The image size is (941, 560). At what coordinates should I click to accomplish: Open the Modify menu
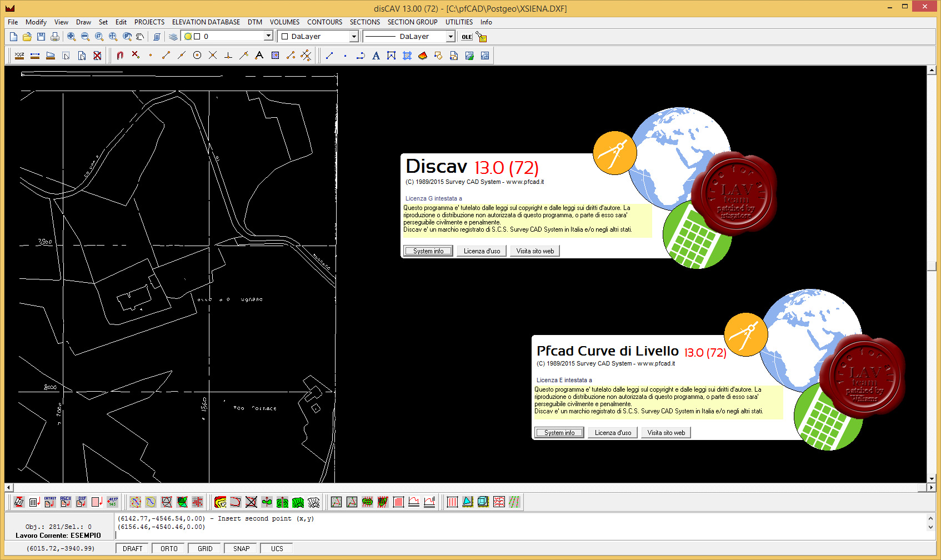coord(36,22)
